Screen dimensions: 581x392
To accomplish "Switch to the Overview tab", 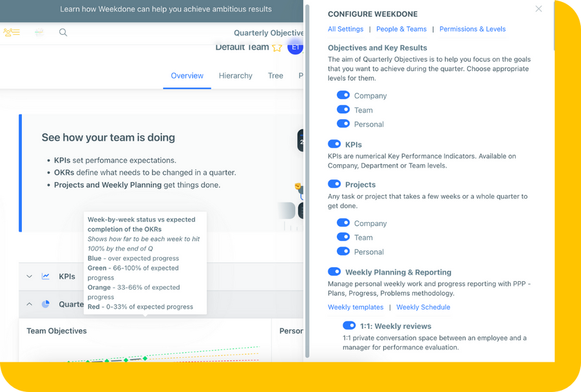I will point(187,75).
